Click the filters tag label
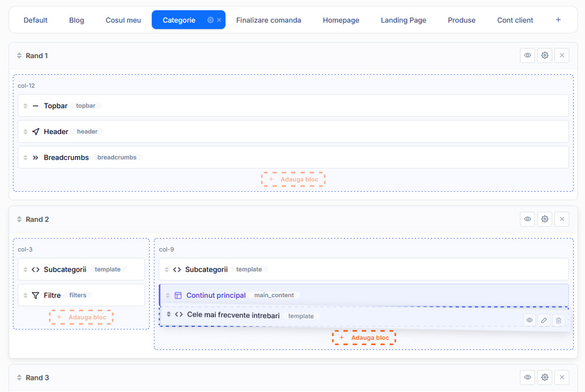 (78, 295)
